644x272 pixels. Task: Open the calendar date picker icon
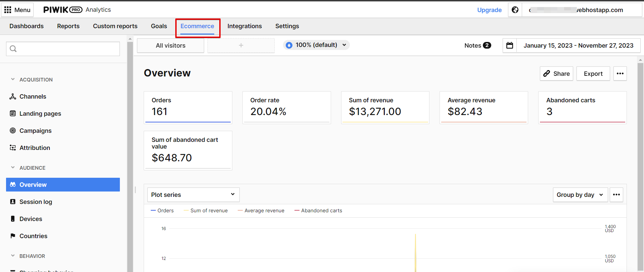coord(509,45)
